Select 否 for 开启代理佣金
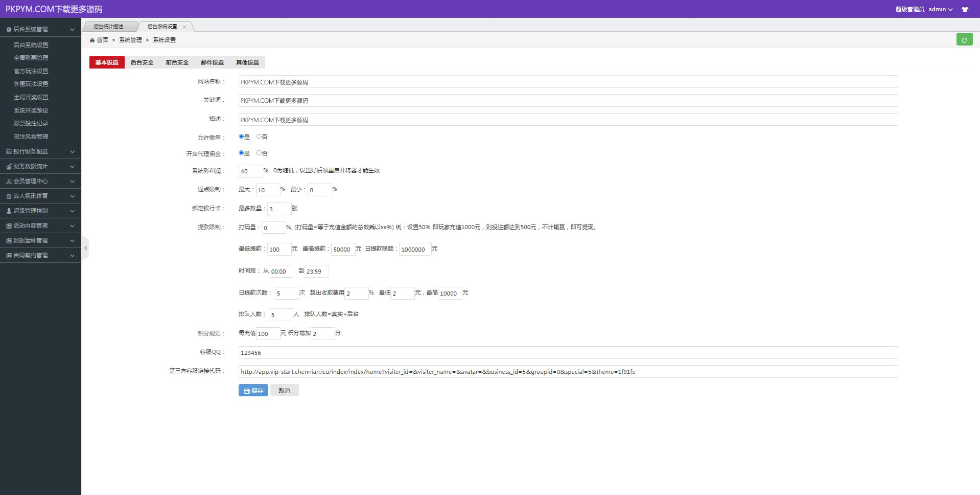 pos(259,153)
